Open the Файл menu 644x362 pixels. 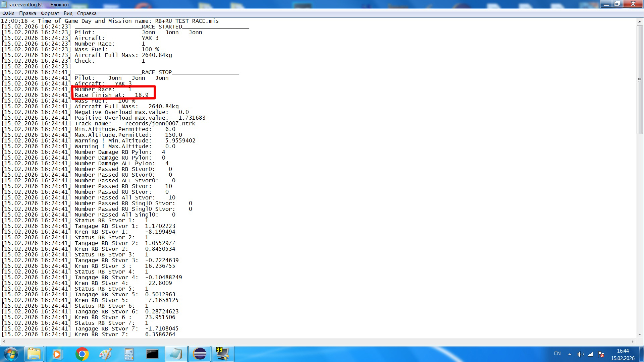click(x=8, y=13)
